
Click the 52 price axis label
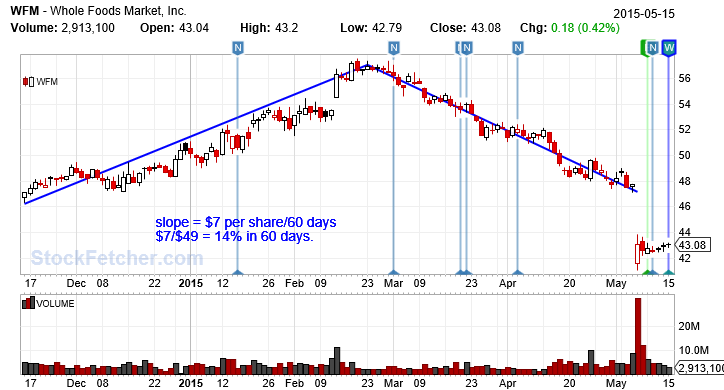[685, 130]
